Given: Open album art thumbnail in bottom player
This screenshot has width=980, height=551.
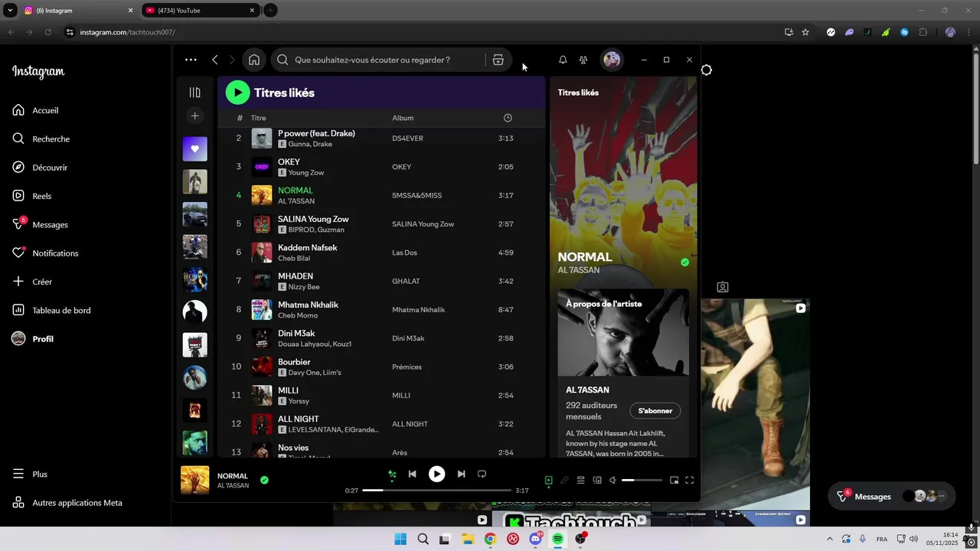Looking at the screenshot, I should point(194,481).
